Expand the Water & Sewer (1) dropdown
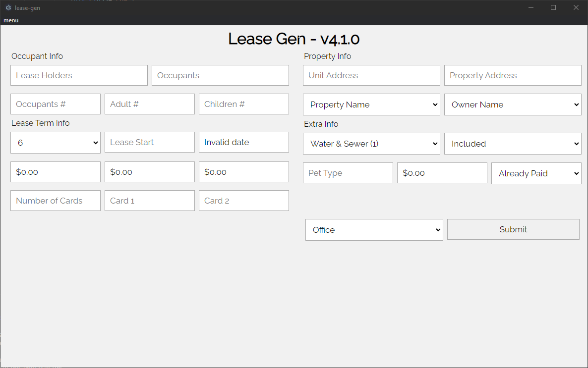 coord(371,144)
